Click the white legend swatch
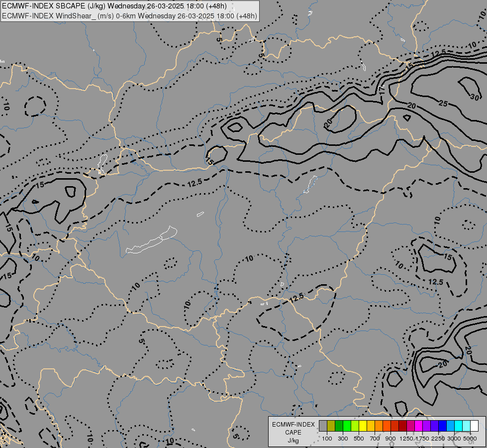The height and width of the screenshot is (448, 487). [474, 426]
